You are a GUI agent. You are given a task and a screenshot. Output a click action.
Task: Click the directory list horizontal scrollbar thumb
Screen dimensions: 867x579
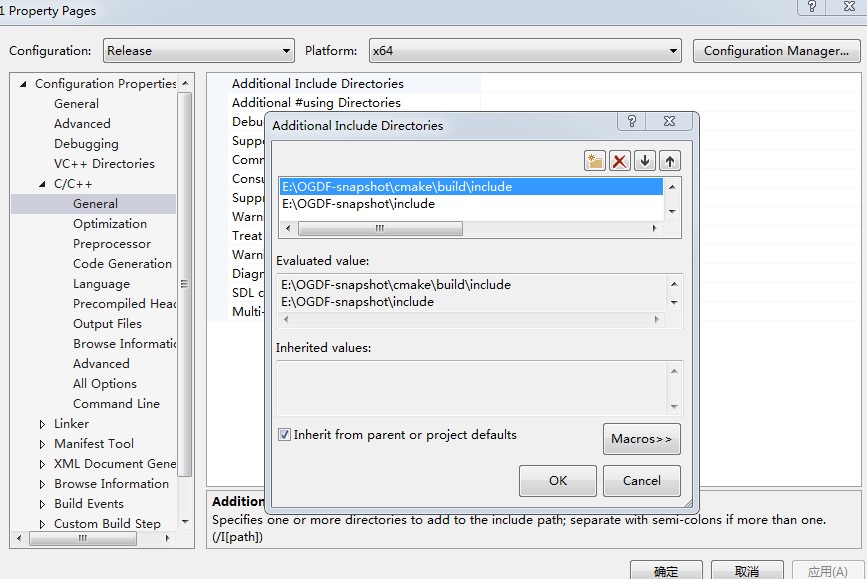pyautogui.click(x=380, y=228)
